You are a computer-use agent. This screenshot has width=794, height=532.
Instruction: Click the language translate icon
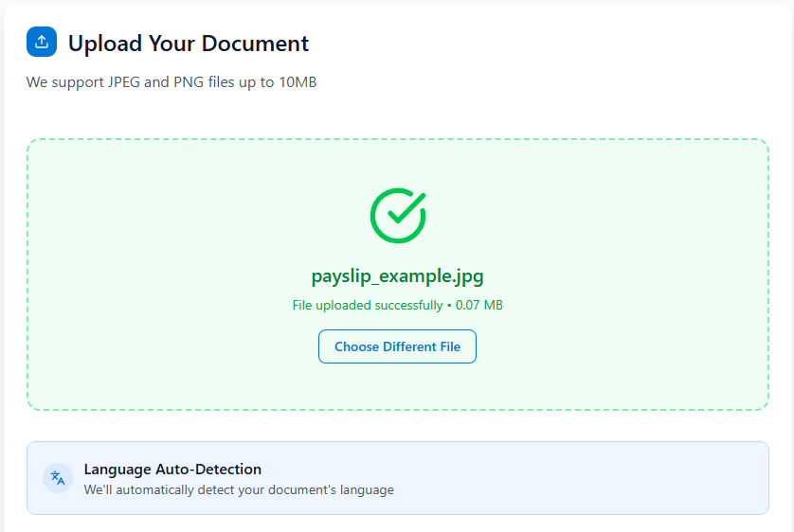[58, 478]
